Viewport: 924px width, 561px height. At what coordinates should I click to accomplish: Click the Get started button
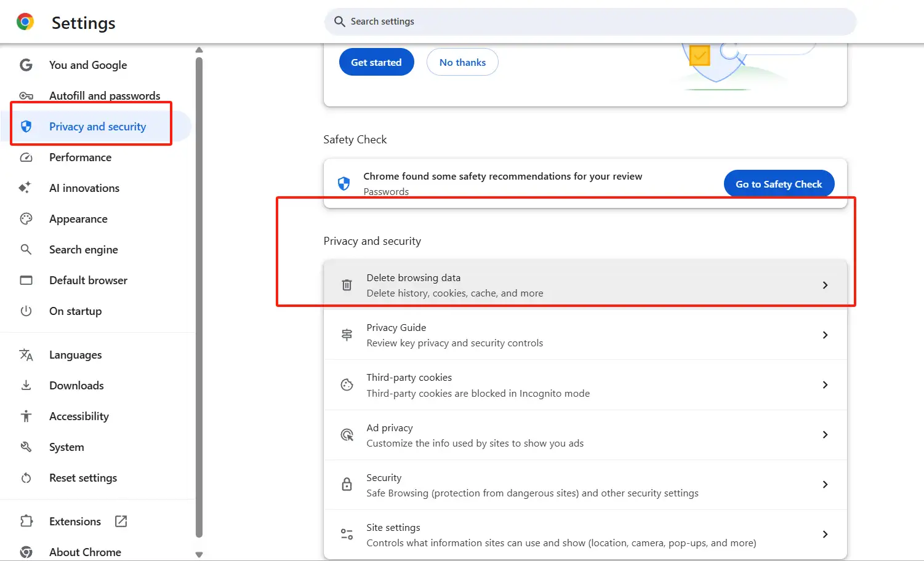(376, 62)
